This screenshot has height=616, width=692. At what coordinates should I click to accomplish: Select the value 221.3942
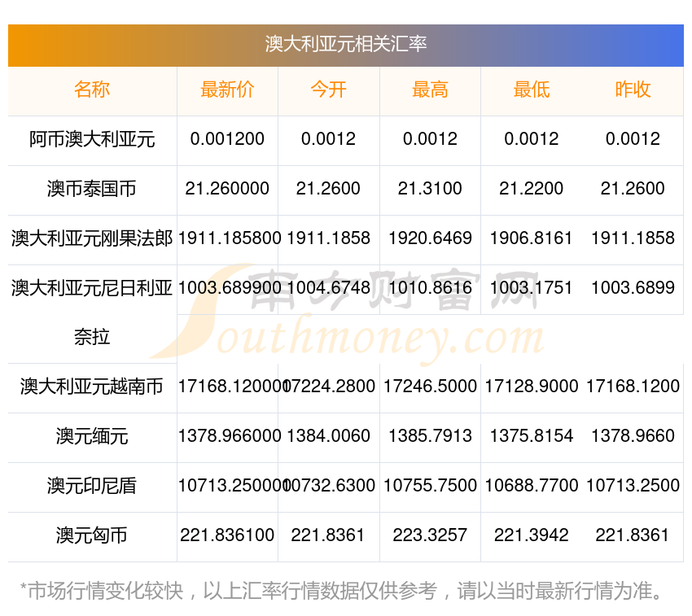(532, 535)
